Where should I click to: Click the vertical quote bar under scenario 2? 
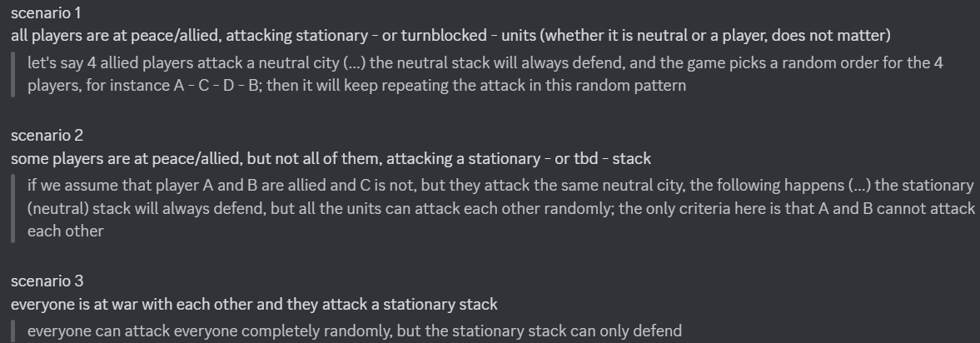(12, 209)
